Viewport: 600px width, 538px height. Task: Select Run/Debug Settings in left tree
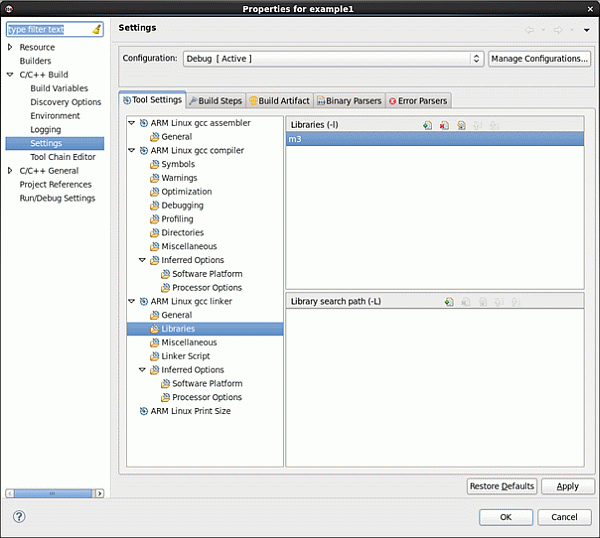57,198
